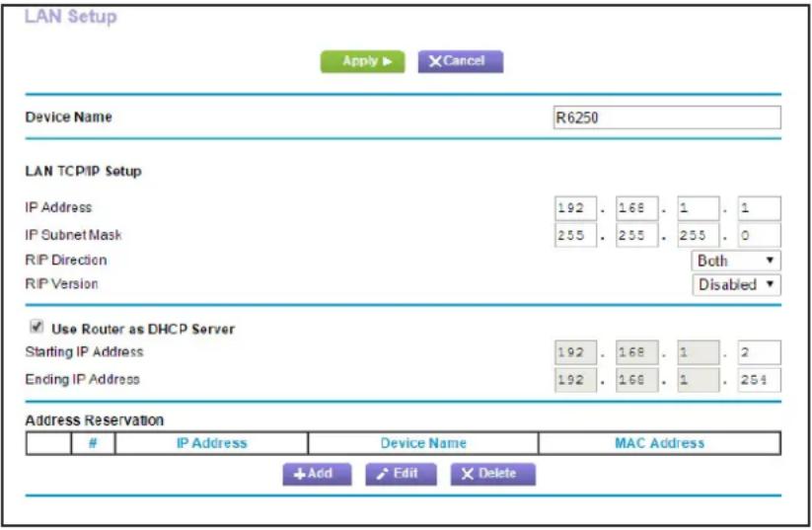Screen dimensions: 812x530
Task: Select second octet 168 of LAN IP Address
Action: (637, 208)
